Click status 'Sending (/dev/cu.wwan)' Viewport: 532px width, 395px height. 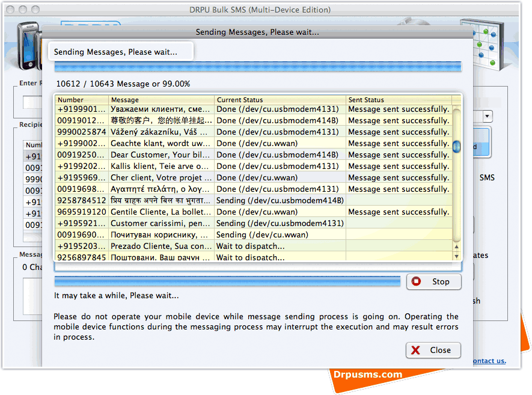262,234
